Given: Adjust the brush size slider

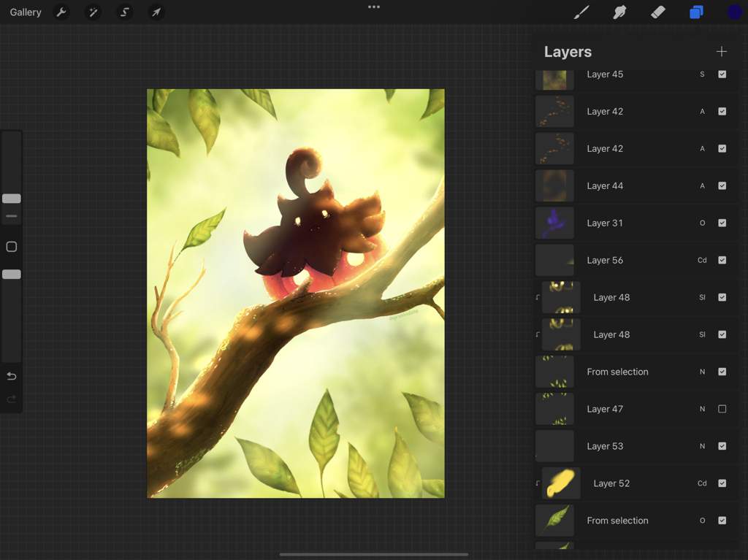Looking at the screenshot, I should click(x=12, y=199).
